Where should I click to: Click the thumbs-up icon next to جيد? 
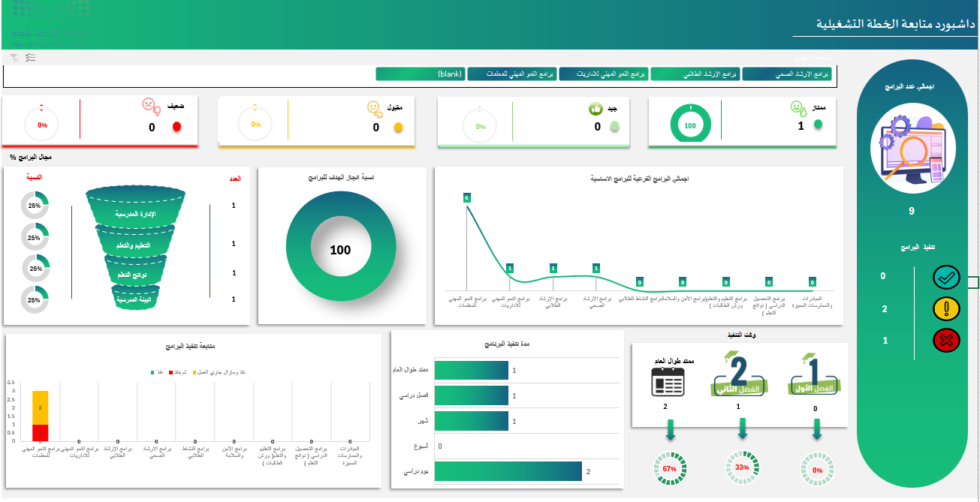(x=596, y=109)
